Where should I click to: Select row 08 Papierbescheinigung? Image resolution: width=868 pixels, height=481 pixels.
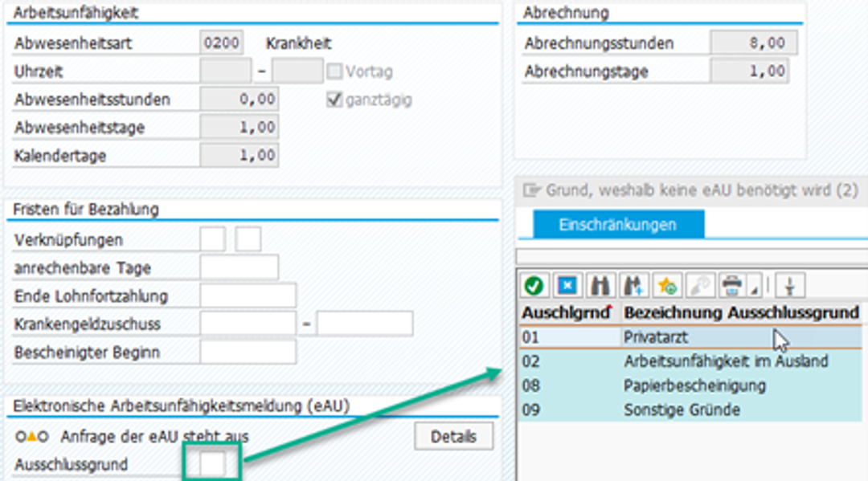click(x=690, y=386)
